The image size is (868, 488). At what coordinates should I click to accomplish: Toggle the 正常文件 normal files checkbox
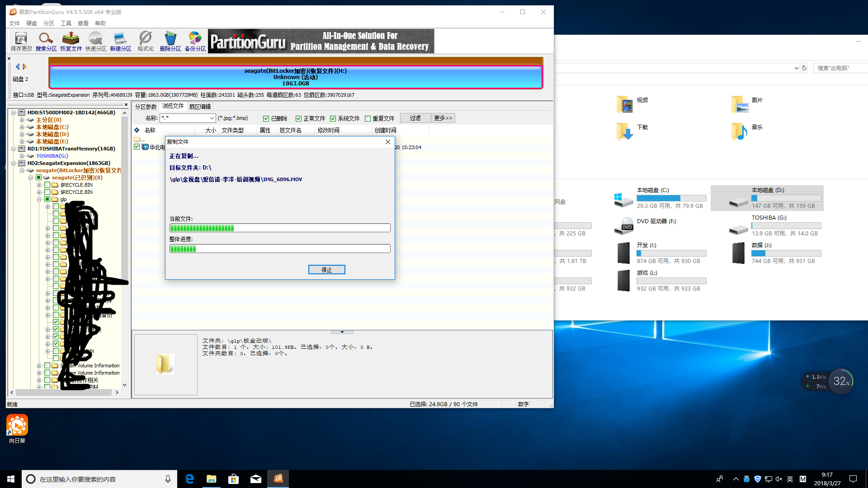[x=298, y=118]
